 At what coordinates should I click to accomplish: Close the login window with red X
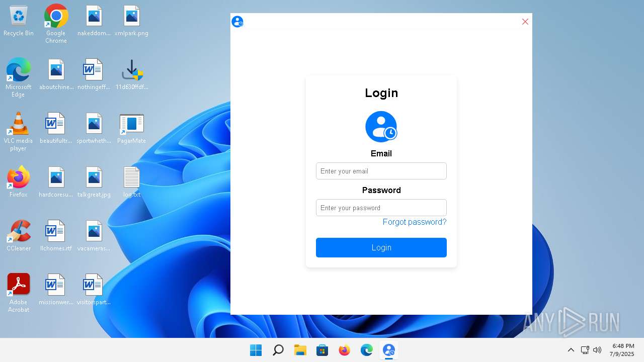pyautogui.click(x=525, y=22)
